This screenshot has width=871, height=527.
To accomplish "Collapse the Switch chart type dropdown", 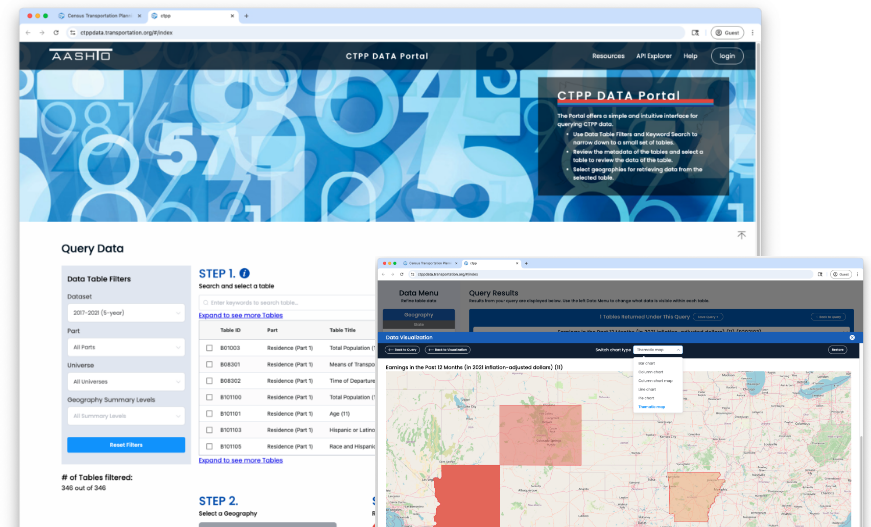I will (658, 350).
